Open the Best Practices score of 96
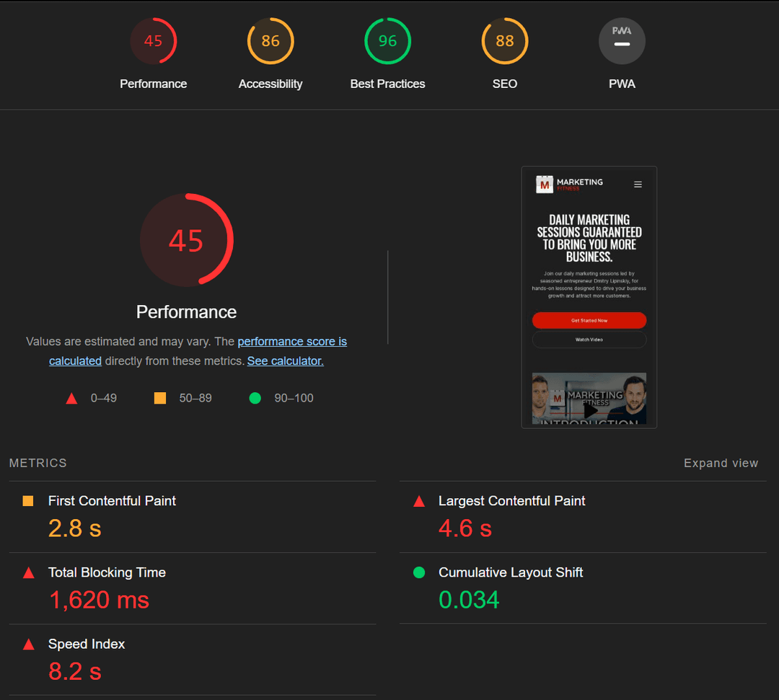Viewport: 779px width, 700px height. pyautogui.click(x=387, y=41)
